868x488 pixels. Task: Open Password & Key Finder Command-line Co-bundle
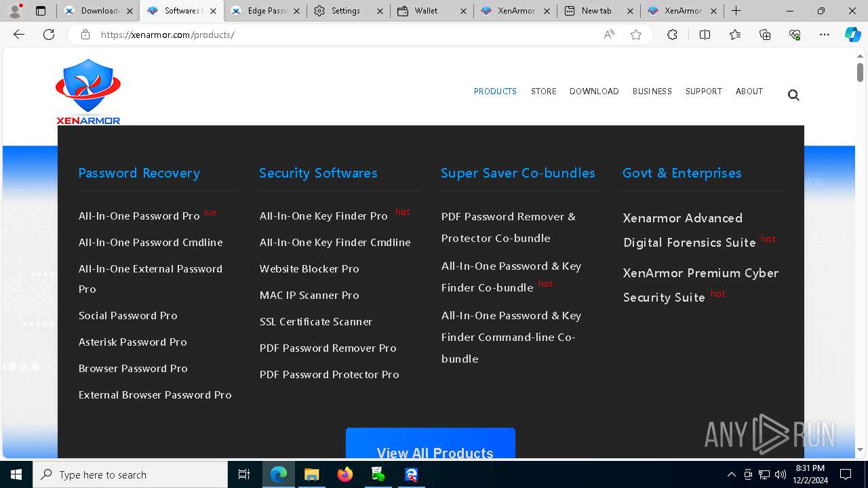pyautogui.click(x=511, y=337)
